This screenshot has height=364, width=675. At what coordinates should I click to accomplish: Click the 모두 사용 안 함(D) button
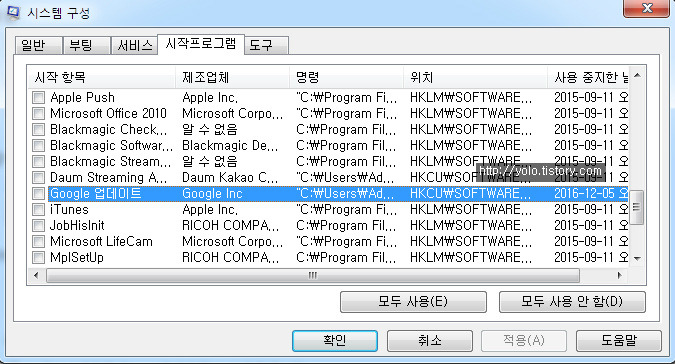[x=572, y=302]
